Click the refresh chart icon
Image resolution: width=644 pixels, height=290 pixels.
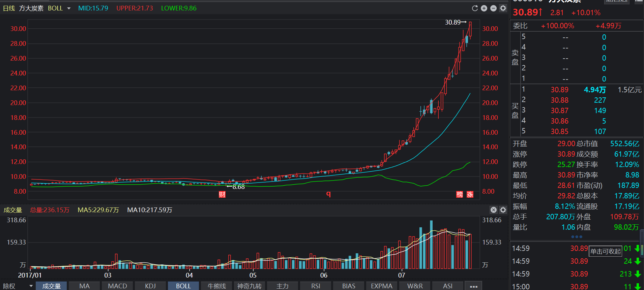(475, 8)
